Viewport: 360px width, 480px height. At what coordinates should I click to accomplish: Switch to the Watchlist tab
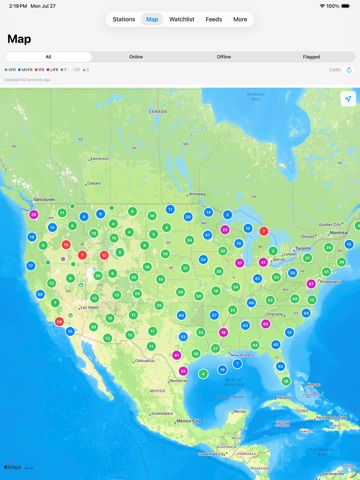click(x=182, y=19)
